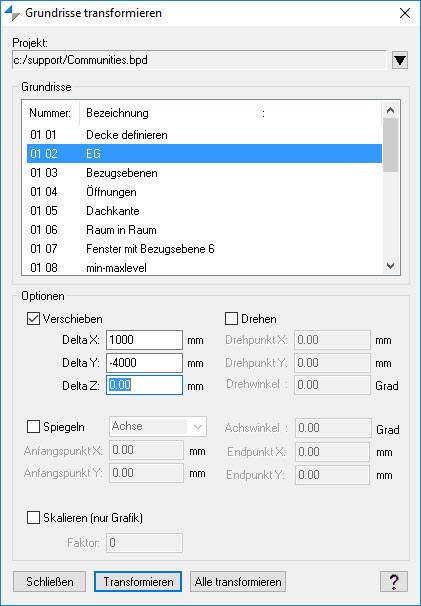Expand the Achse dropdown

tap(158, 427)
